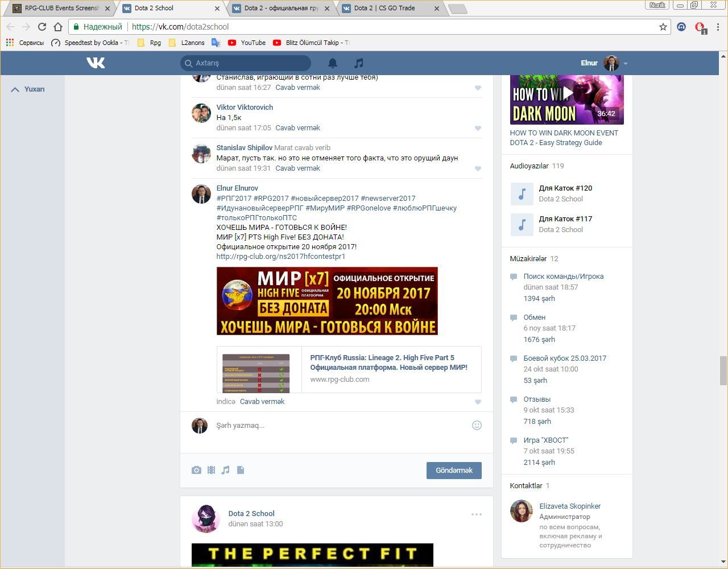The height and width of the screenshot is (569, 728).
Task: Open the rpg-club.org contest link
Action: (x=281, y=257)
